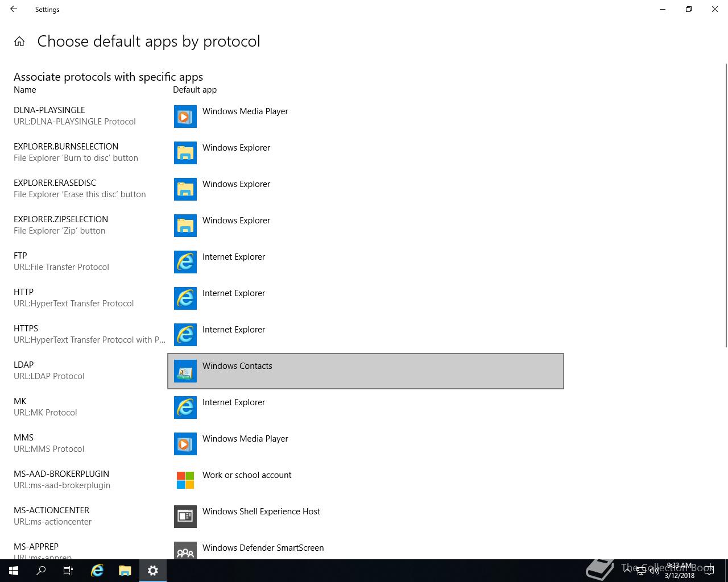728x582 pixels.
Task: Open taskbar Search magnifier
Action: coord(41,571)
